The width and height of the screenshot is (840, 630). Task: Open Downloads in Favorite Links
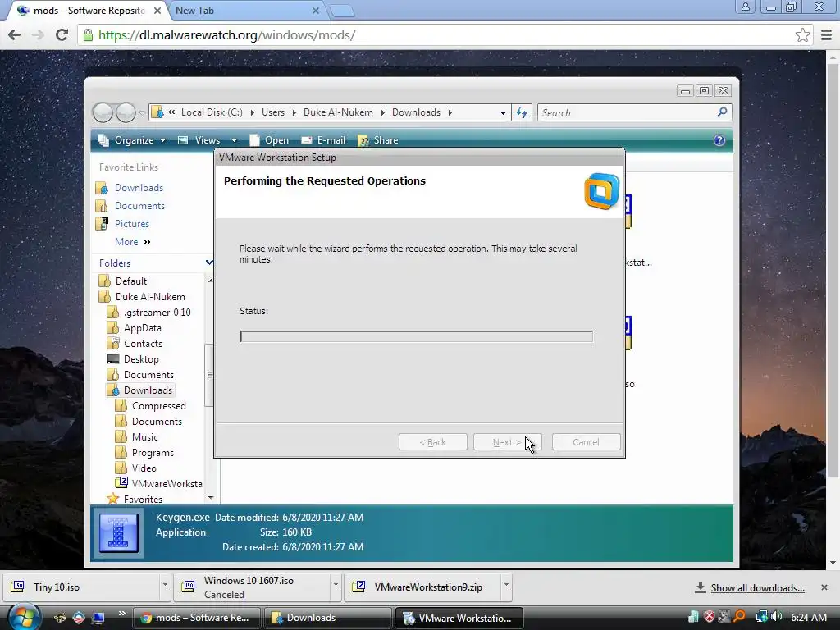tap(138, 188)
